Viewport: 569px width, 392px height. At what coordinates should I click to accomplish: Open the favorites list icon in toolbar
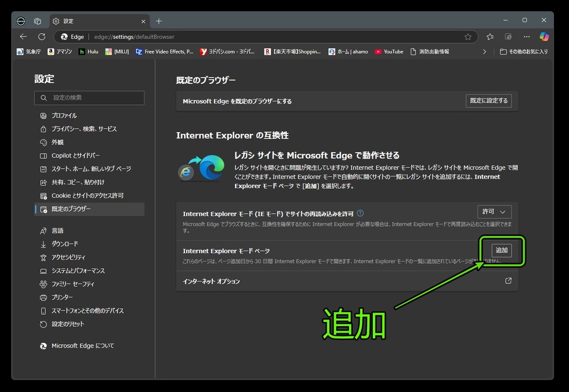coord(490,37)
